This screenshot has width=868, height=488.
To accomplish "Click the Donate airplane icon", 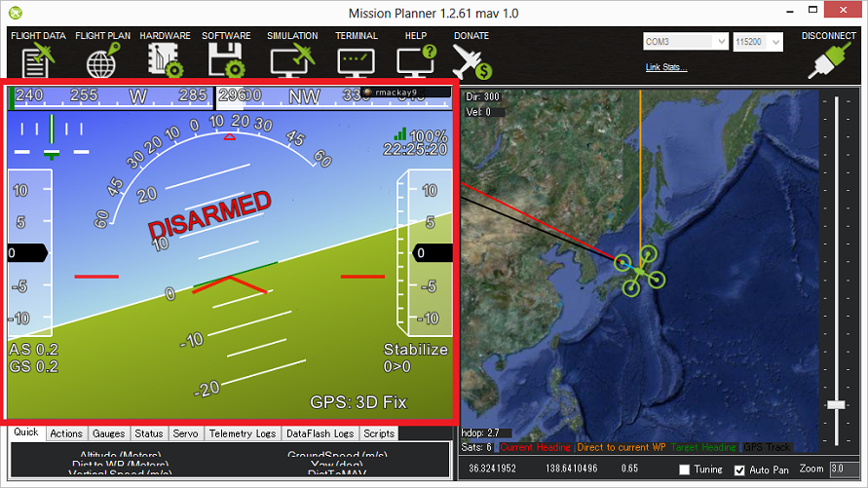I will 472,61.
